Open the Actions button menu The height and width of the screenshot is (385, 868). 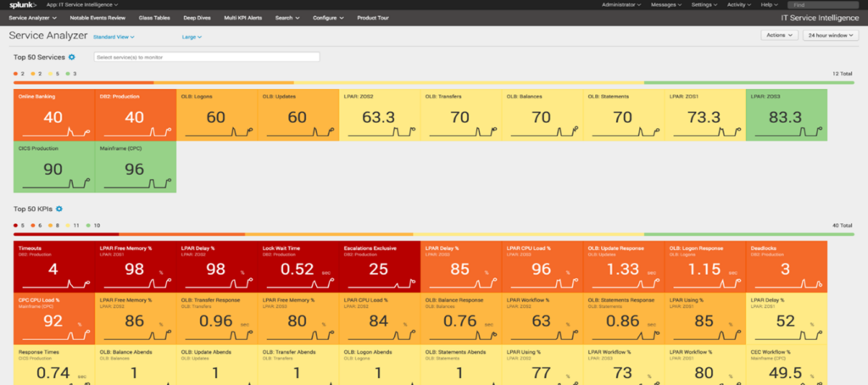(780, 35)
